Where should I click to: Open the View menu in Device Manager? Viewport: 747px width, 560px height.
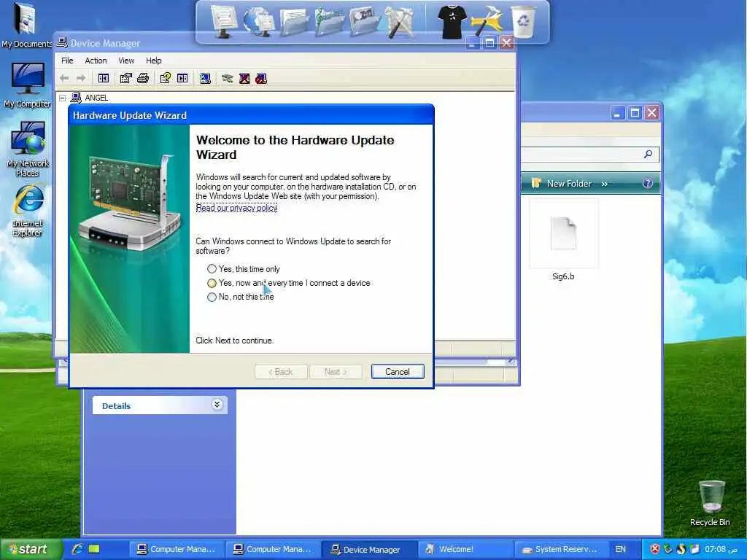coord(126,61)
